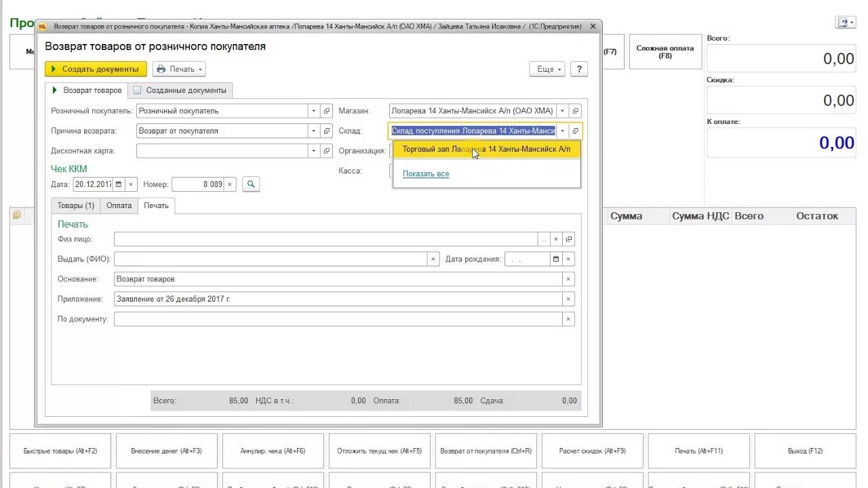
Task: Open the Печать dropdown button in toolbar
Action: point(179,69)
